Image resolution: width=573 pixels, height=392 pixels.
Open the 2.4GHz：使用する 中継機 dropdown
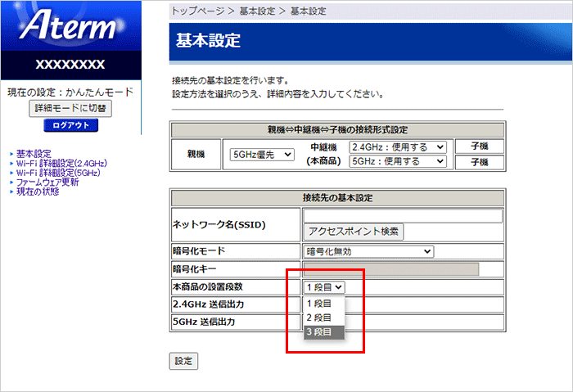click(399, 146)
